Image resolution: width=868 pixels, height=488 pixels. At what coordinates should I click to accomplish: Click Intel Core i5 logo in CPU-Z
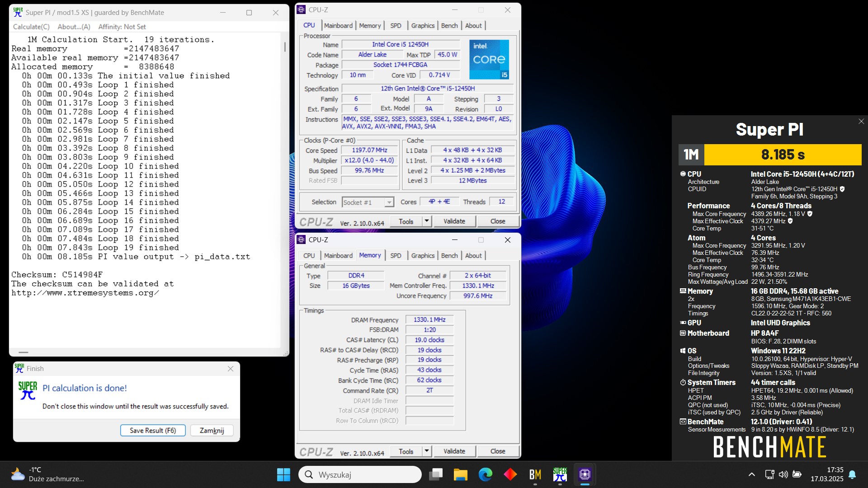tap(489, 60)
